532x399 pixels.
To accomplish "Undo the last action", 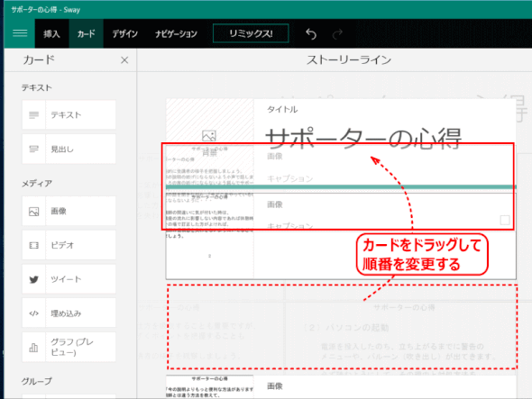I will [311, 33].
